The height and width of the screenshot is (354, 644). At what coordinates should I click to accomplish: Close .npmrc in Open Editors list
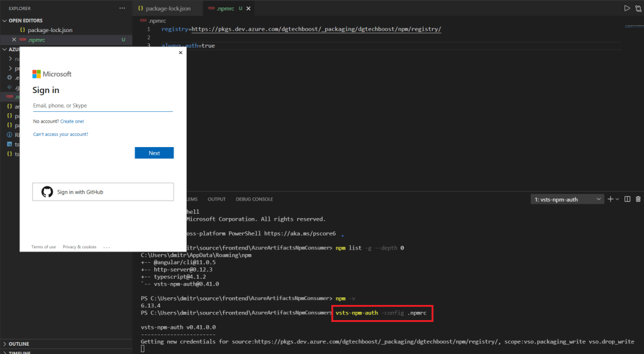14,40
